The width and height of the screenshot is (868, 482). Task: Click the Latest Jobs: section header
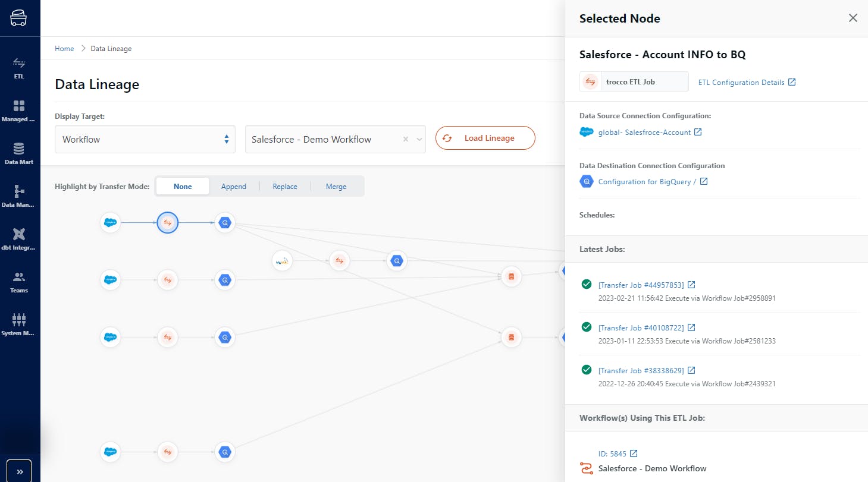(602, 249)
